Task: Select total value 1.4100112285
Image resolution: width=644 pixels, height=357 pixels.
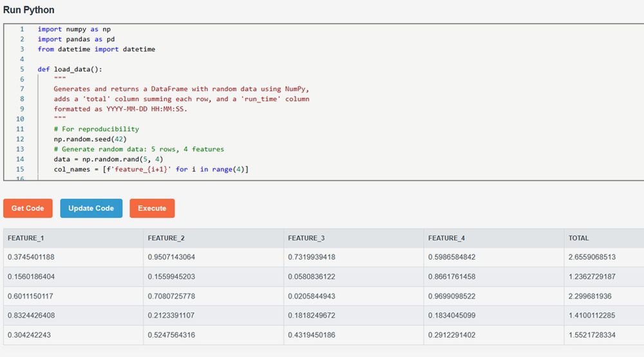Action: pos(592,316)
